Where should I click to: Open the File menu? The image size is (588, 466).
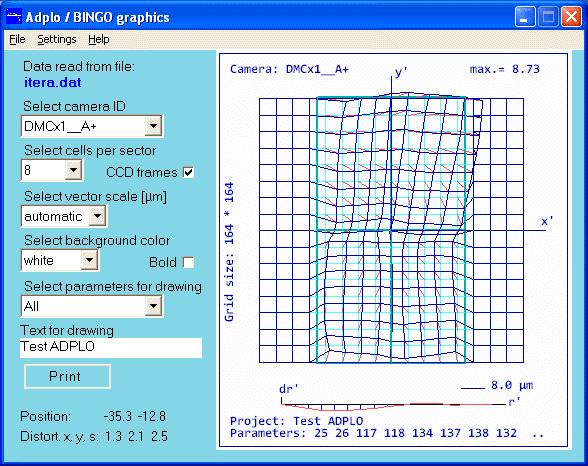[17, 39]
